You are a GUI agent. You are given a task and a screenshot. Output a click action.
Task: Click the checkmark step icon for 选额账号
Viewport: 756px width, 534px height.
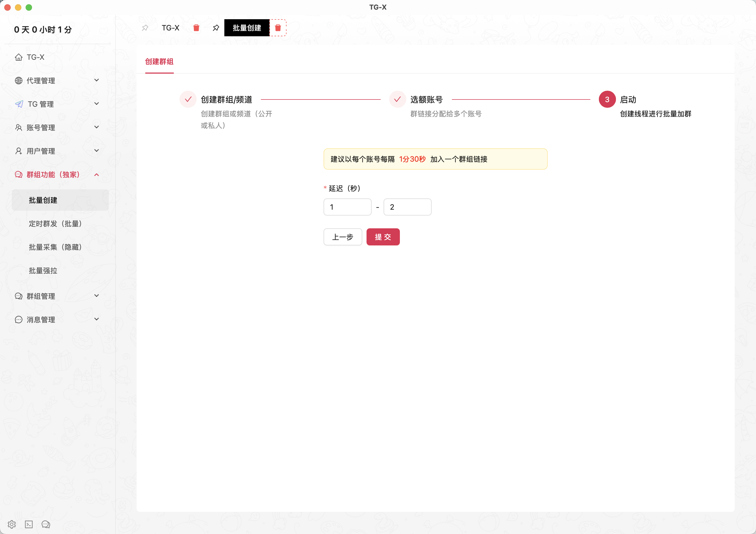click(x=397, y=99)
